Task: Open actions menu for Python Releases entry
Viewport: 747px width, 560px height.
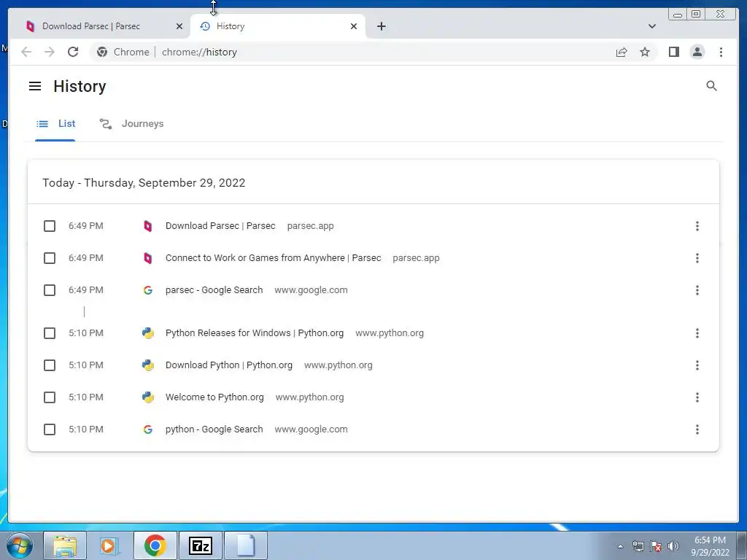Action: [x=697, y=332]
